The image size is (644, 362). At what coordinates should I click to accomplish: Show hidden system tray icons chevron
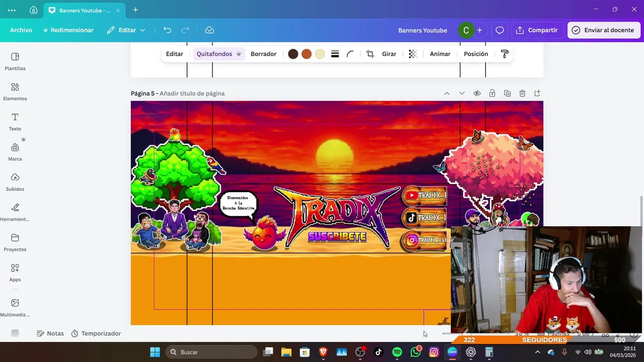[537, 352]
